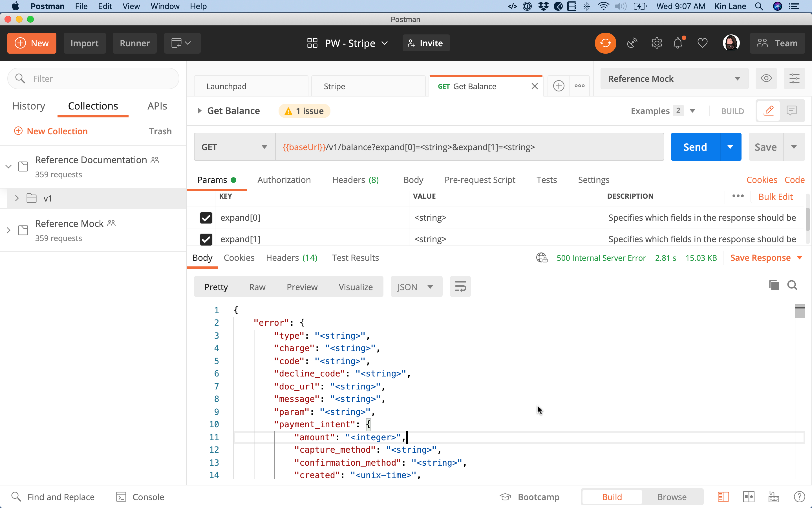Viewport: 812px width, 508px height.
Task: Search within the response body
Action: coord(792,285)
